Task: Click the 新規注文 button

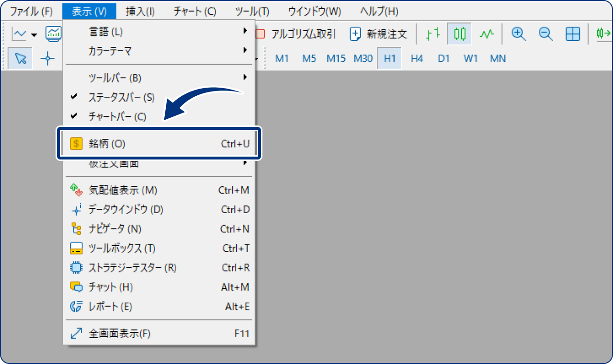Action: pyautogui.click(x=378, y=34)
